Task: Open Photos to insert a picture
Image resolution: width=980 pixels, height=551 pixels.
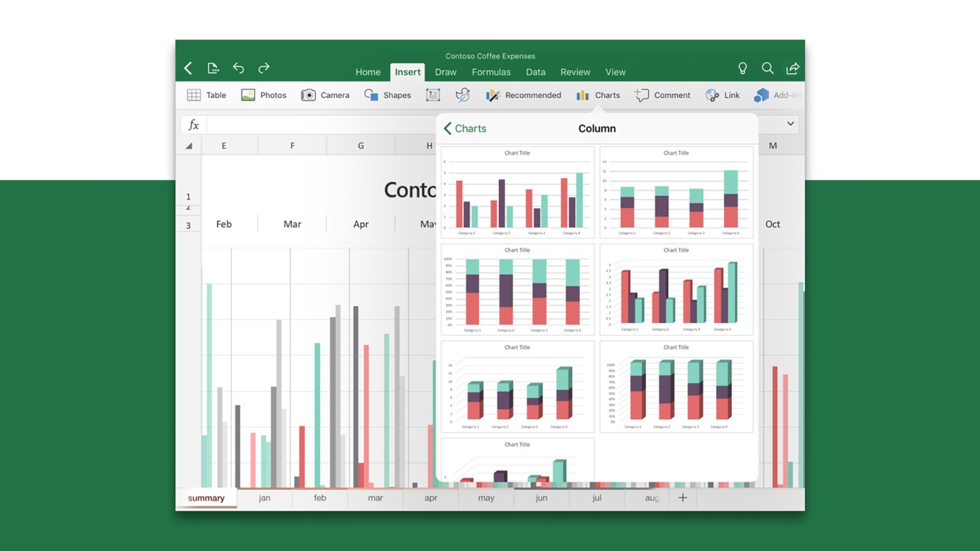Action: tap(264, 95)
